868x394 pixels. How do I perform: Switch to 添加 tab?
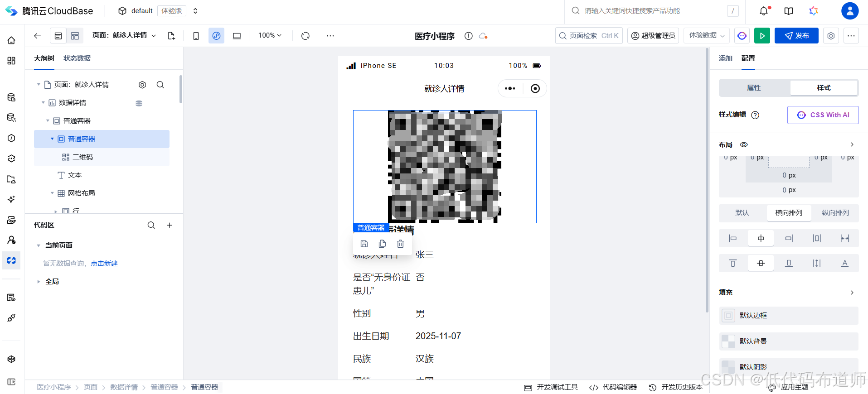[726, 58]
